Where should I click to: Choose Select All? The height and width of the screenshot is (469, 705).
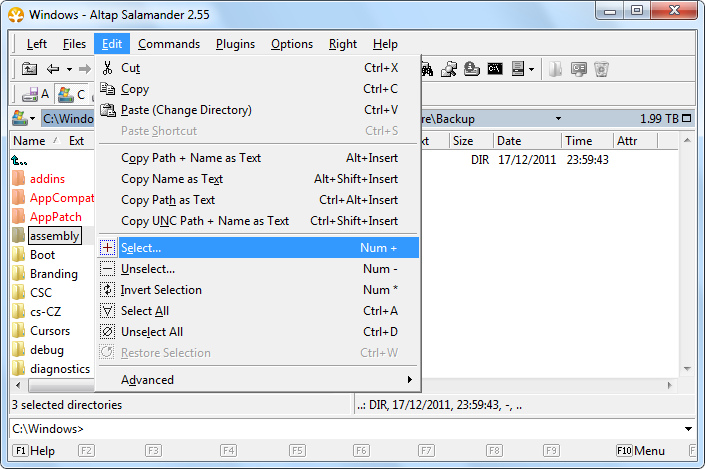259,311
